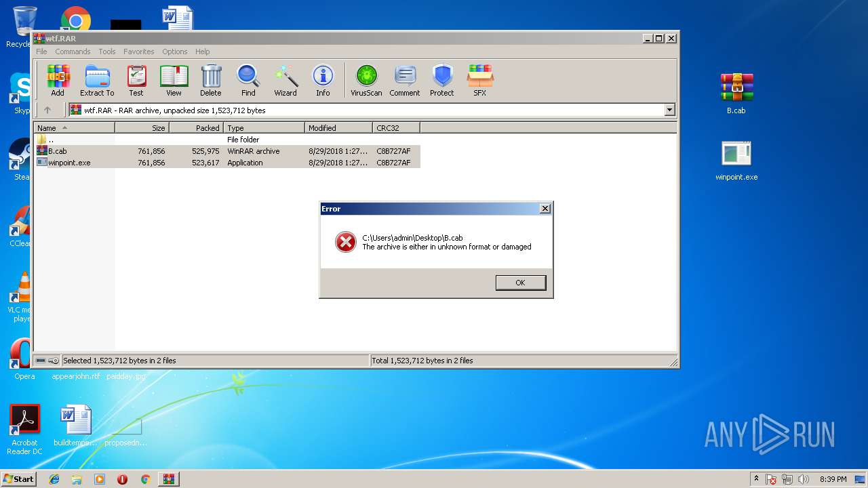Close the Error dialog with X
This screenshot has height=488, width=868.
(545, 209)
